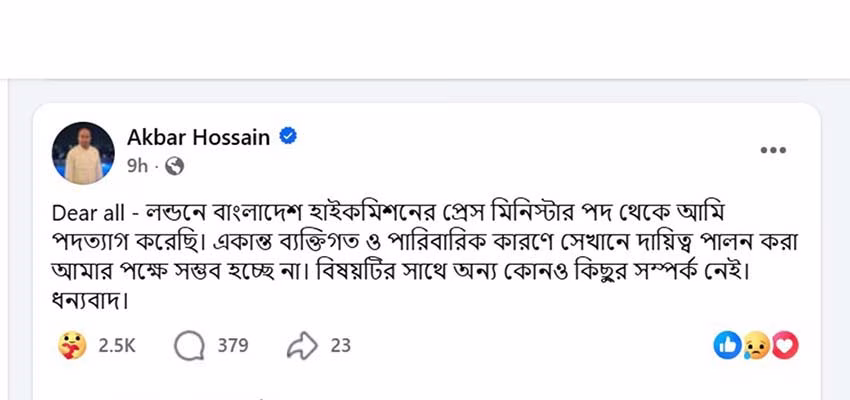View the 23 shares count

coord(341,346)
